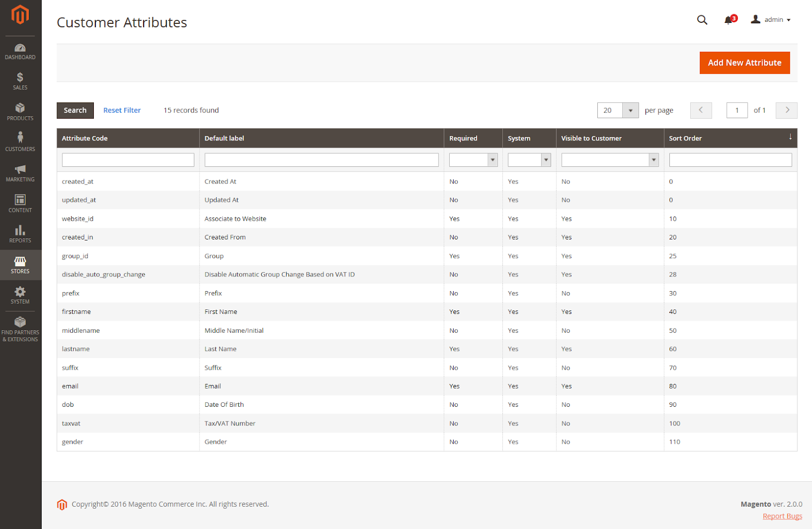Open the lastname attribute row
The height and width of the screenshot is (529, 812).
[427, 349]
